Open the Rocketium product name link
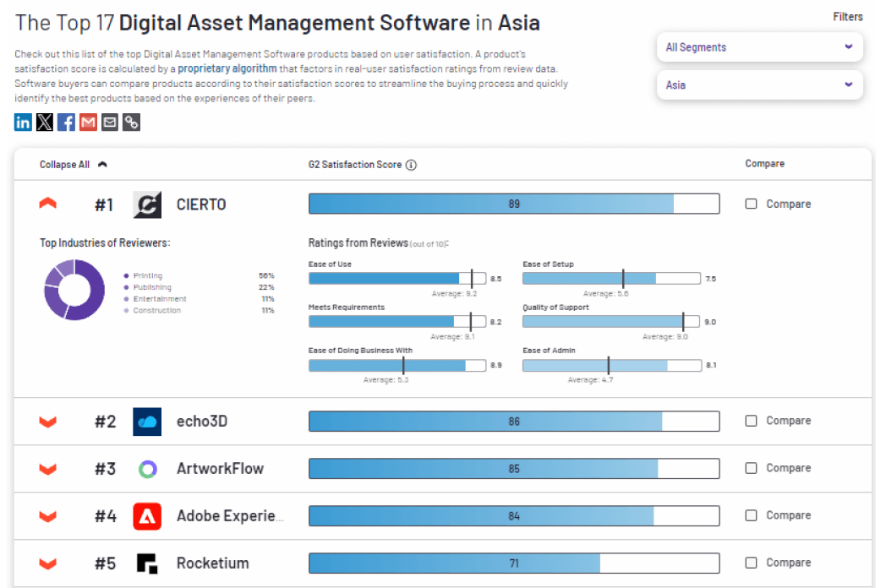 [x=212, y=563]
